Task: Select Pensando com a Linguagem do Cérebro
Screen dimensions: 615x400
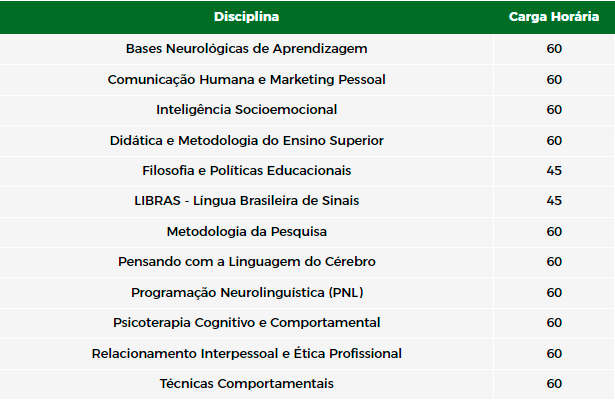Action: click(x=246, y=262)
